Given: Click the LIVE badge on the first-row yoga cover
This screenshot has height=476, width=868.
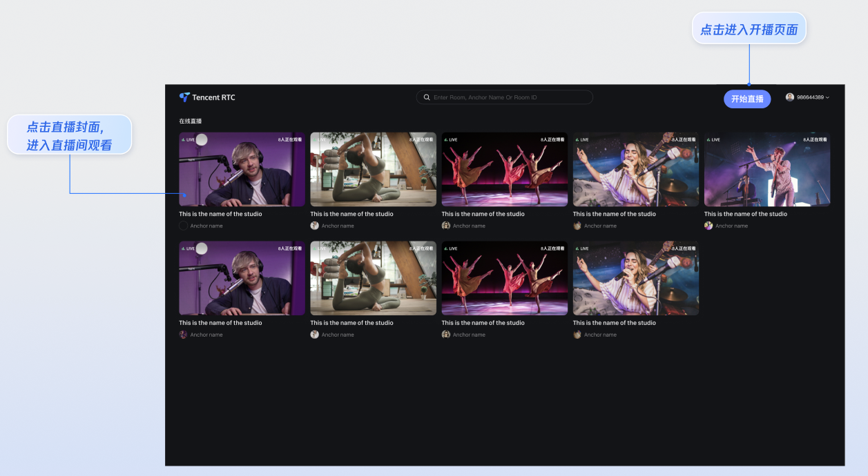Looking at the screenshot, I should point(320,140).
